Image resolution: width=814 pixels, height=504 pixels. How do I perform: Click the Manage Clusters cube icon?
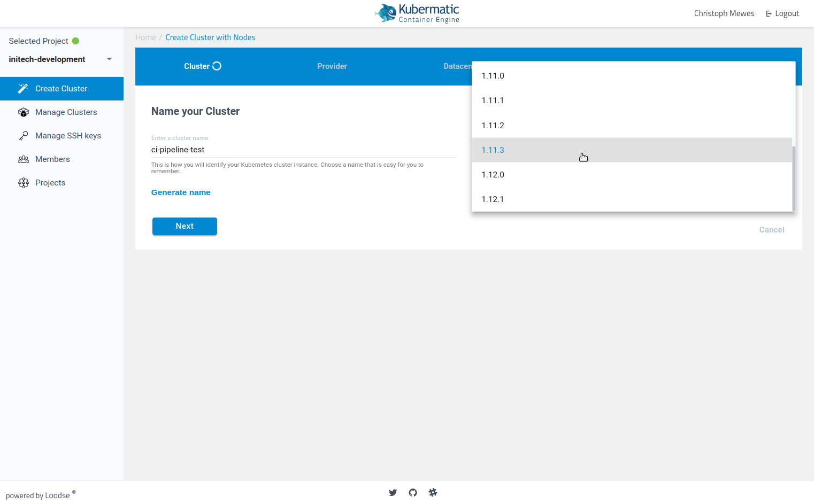24,112
